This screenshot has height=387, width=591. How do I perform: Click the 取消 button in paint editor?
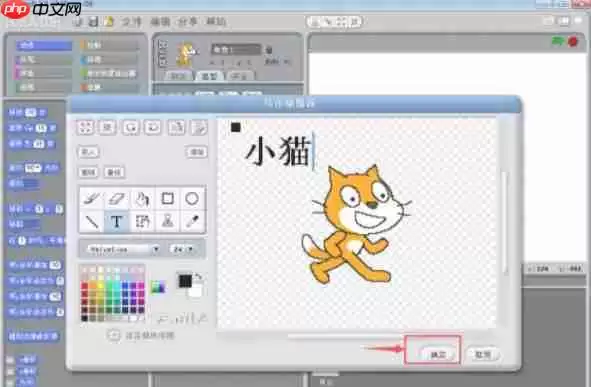pyautogui.click(x=483, y=355)
